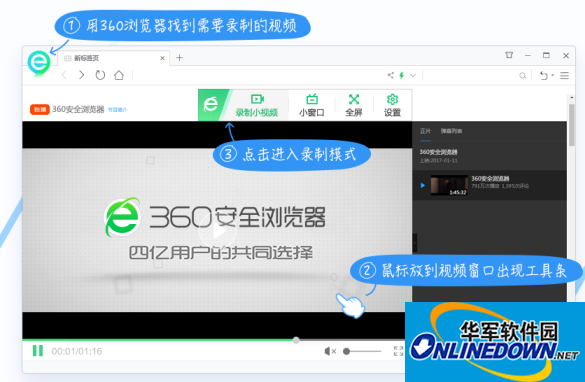
Task: Click the green e logo on video toolbar
Action: [x=211, y=104]
